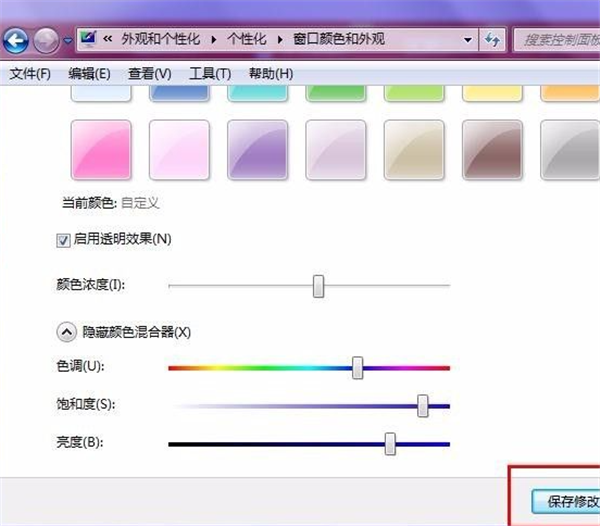Click the Forward navigation arrow button
600x526 pixels.
(x=46, y=41)
